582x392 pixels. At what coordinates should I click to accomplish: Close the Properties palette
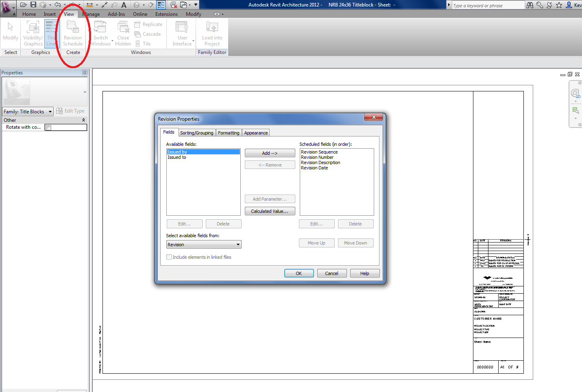click(85, 73)
